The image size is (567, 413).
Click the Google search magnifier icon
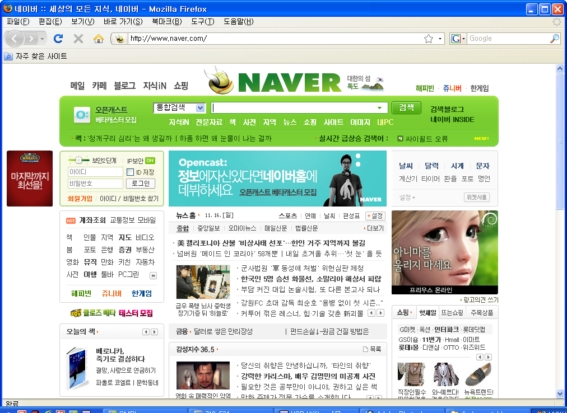pyautogui.click(x=554, y=38)
